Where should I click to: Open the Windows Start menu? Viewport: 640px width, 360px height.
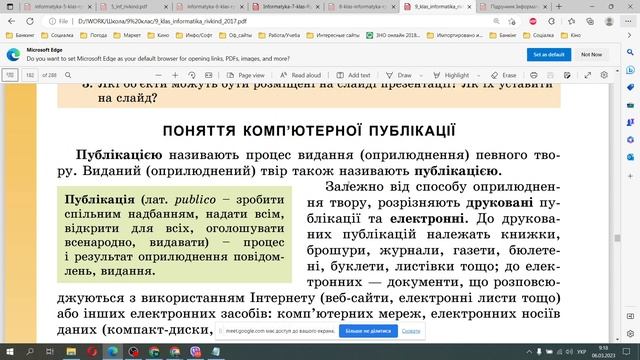tap(10, 351)
